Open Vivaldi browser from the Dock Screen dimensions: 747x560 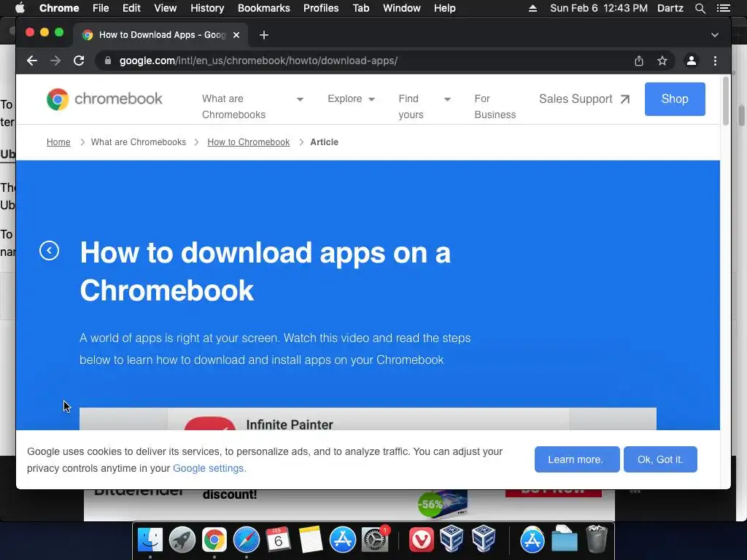pos(422,540)
